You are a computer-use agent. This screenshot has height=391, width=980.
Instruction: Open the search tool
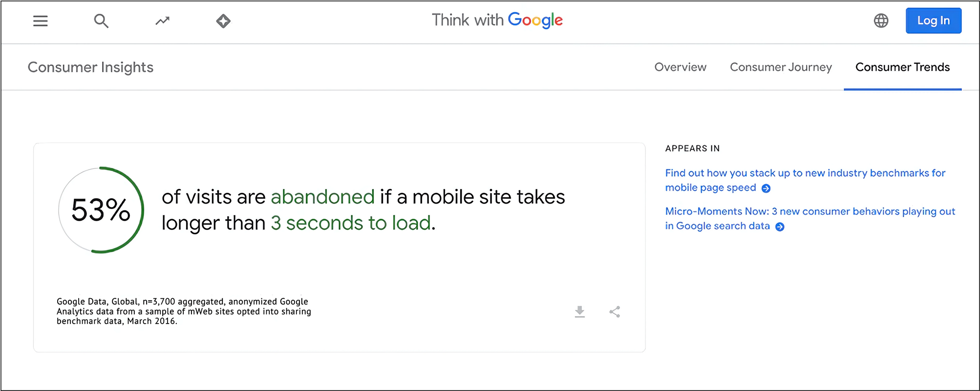coord(101,21)
